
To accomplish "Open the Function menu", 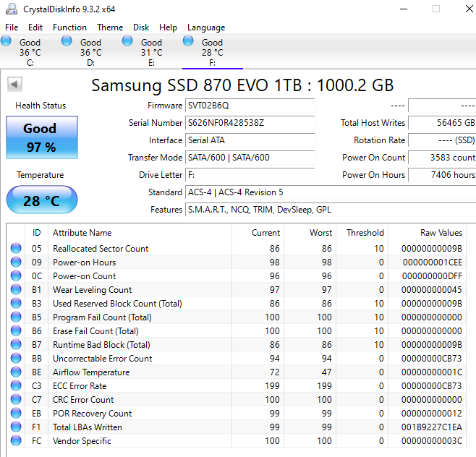I will click(x=69, y=27).
